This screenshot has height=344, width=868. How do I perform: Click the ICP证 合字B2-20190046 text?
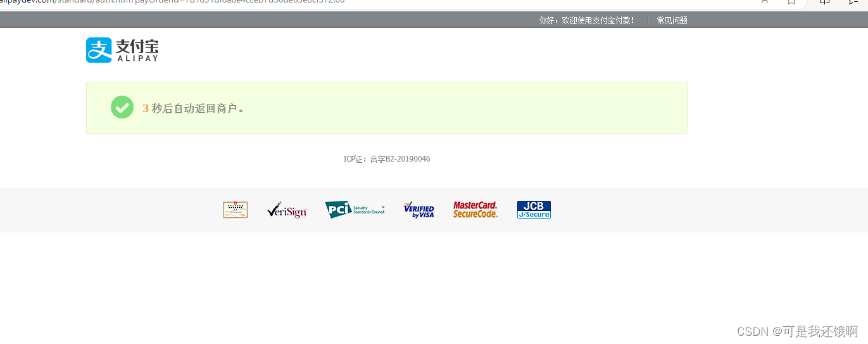click(x=387, y=159)
